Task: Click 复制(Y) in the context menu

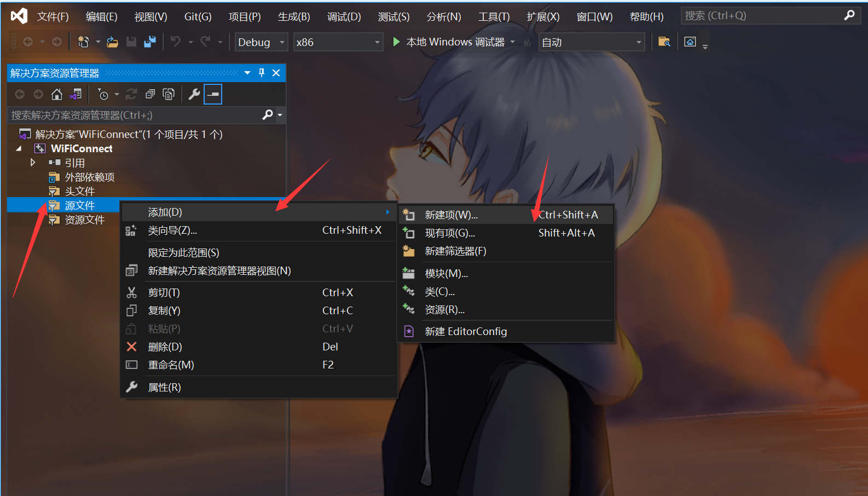Action: 259,310
